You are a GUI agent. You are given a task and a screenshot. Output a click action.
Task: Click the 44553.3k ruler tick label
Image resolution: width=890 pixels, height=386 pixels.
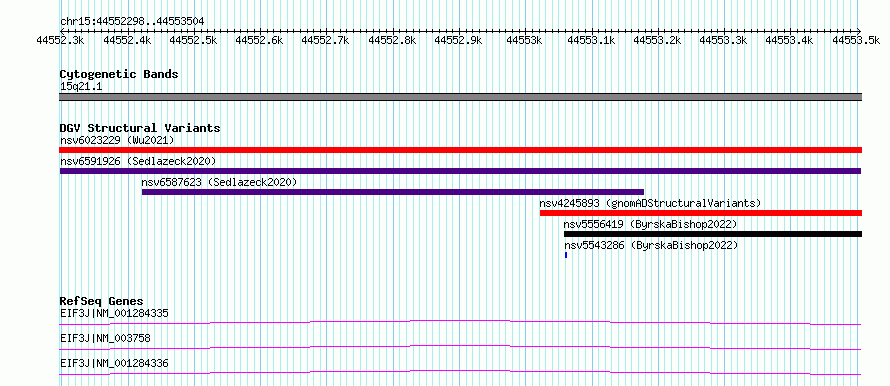(x=723, y=40)
